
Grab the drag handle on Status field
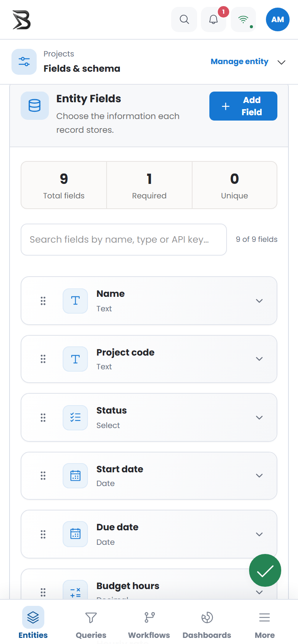coord(43,418)
